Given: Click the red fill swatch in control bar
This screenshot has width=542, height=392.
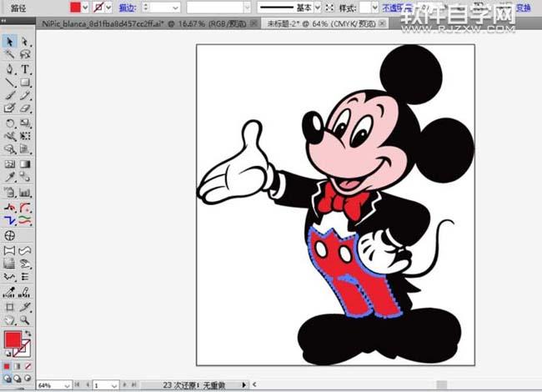Looking at the screenshot, I should click(x=75, y=8).
